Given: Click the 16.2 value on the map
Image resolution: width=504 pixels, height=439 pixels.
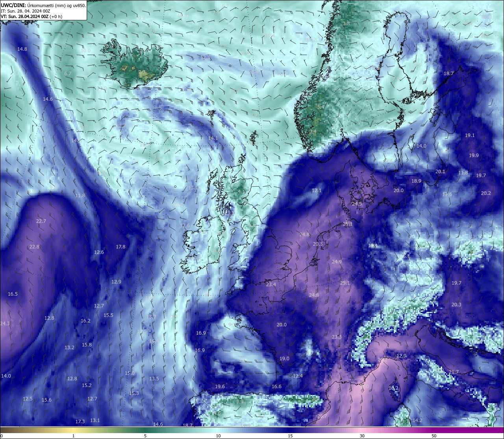Looking at the screenshot, I should 85,321.
